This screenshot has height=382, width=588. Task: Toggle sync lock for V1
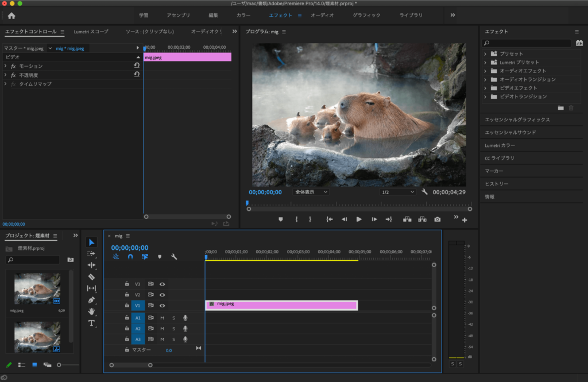point(151,306)
